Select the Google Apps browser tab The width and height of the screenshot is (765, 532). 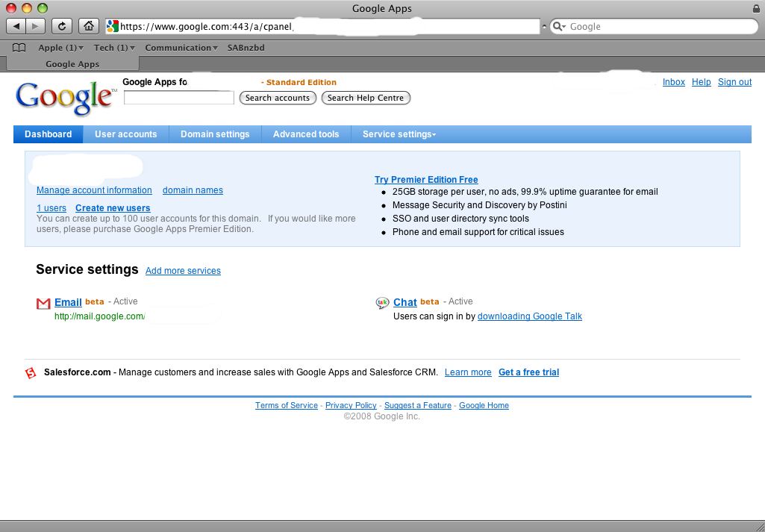pyautogui.click(x=72, y=64)
